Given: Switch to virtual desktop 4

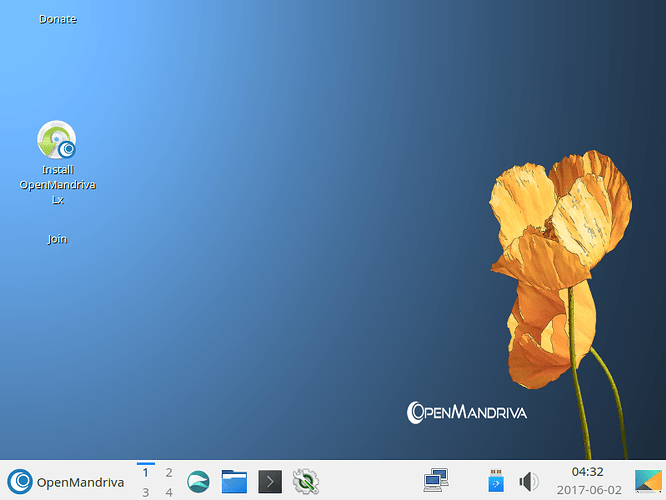Looking at the screenshot, I should (x=169, y=492).
